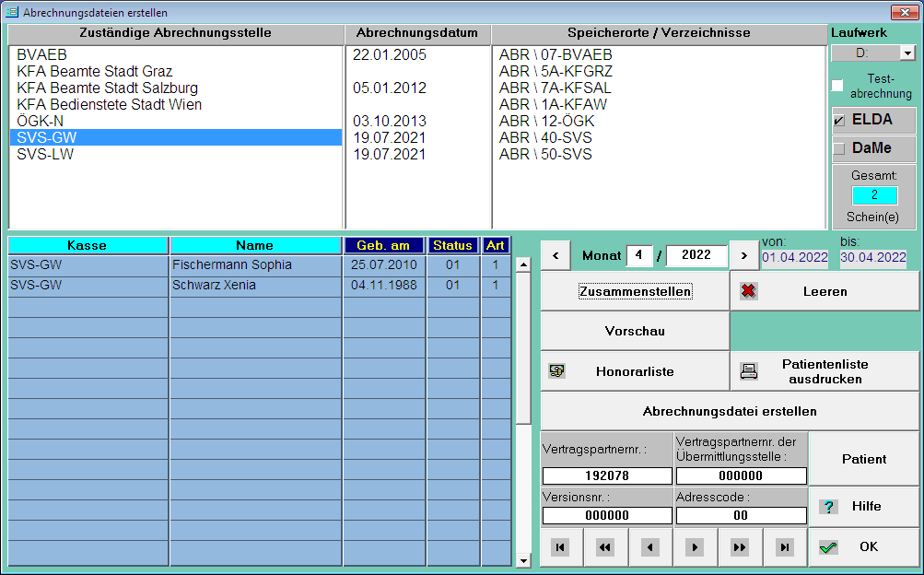This screenshot has width=924, height=575.
Task: Go to next record with right arrow
Action: coord(695,547)
